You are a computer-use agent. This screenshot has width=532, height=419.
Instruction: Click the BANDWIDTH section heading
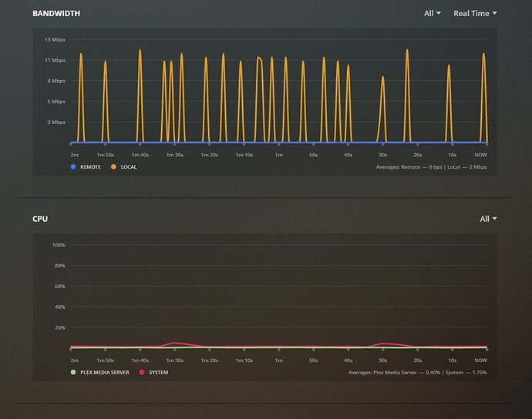click(56, 13)
